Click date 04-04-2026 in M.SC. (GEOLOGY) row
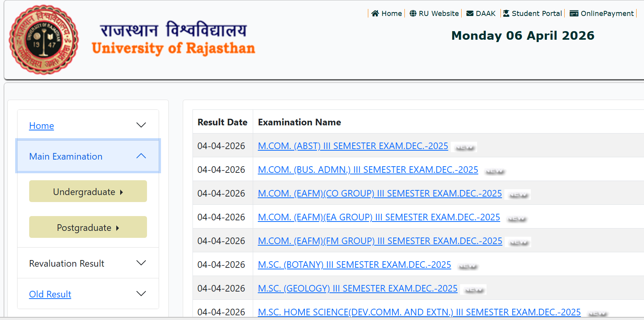Viewport: 644px width, 320px height. pos(221,288)
